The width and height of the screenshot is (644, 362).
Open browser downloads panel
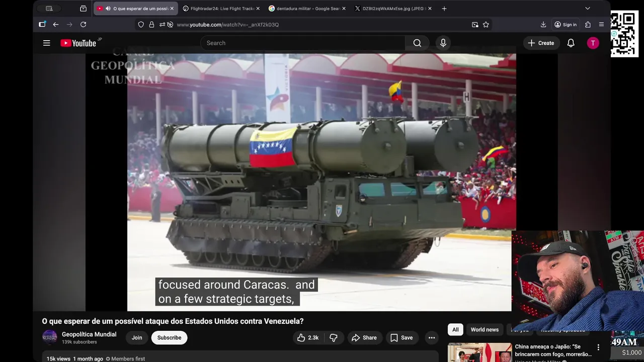point(543,25)
